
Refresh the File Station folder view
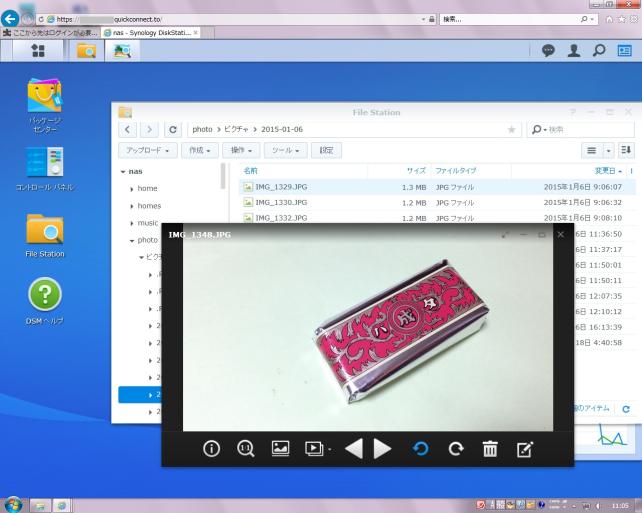click(174, 129)
